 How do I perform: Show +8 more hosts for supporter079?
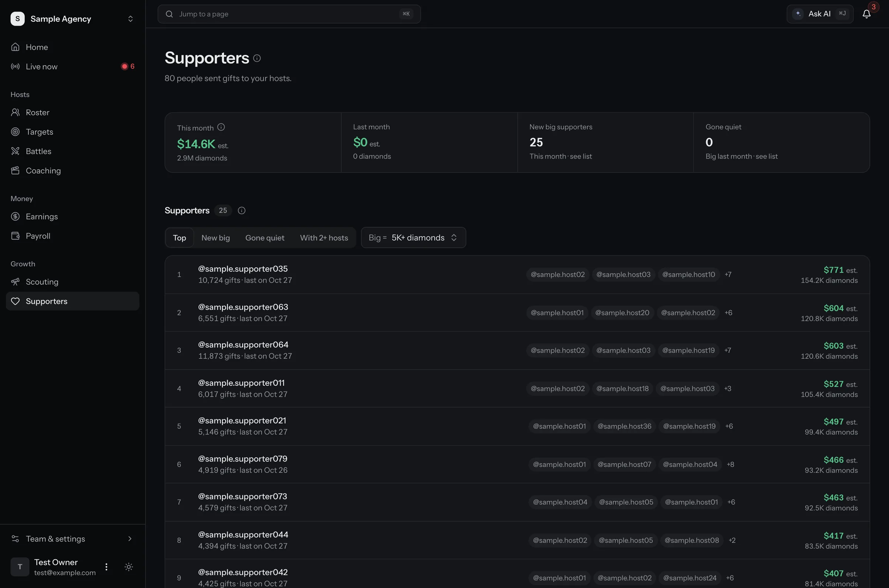730,464
